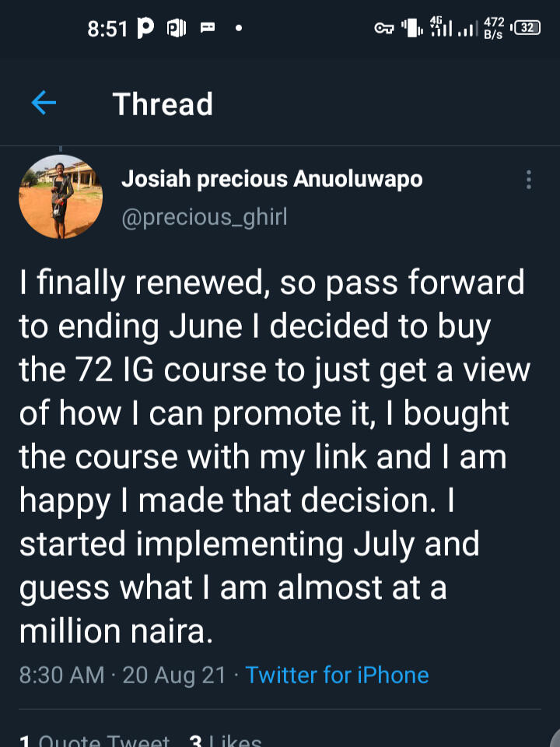Viewport: 560px width, 747px height.
Task: Open the @precious_ghirl handle
Action: [x=205, y=216]
